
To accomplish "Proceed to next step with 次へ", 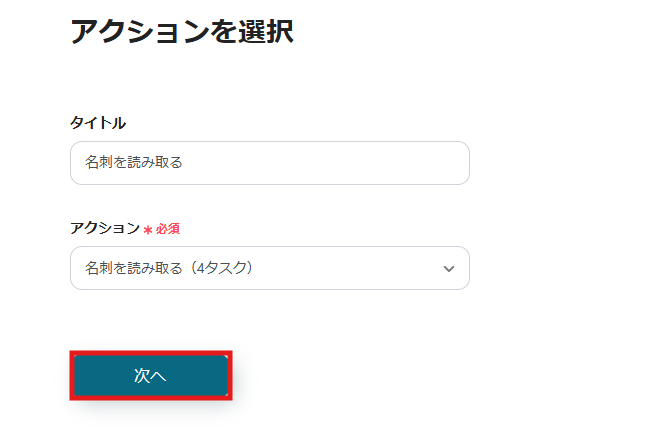I will coord(150,376).
